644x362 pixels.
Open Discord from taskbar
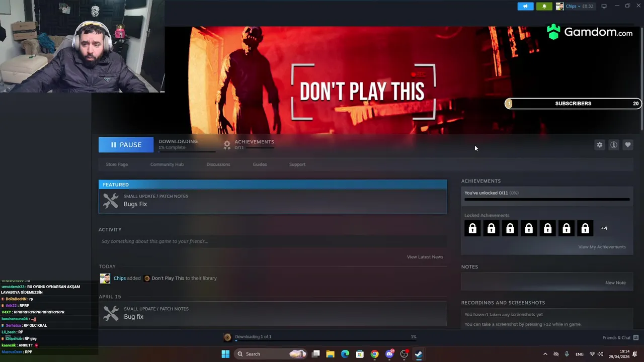389,354
